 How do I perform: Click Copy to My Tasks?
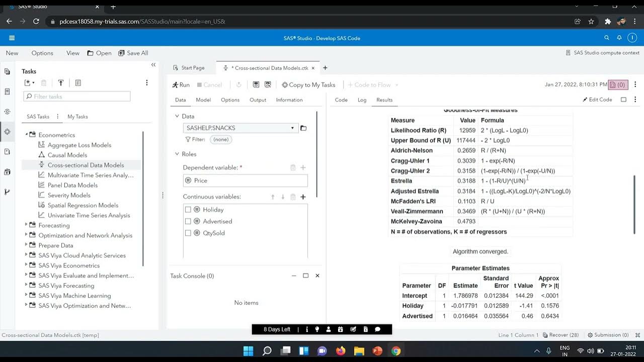tap(308, 85)
